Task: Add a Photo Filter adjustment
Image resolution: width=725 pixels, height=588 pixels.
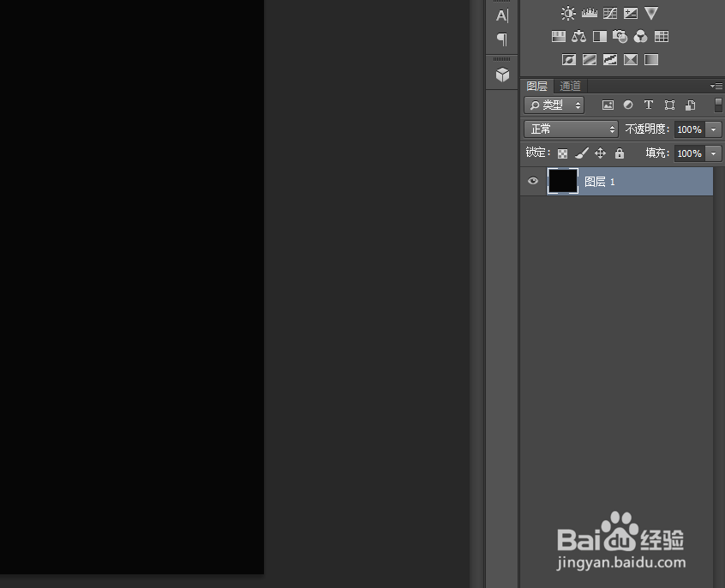Action: [x=620, y=36]
